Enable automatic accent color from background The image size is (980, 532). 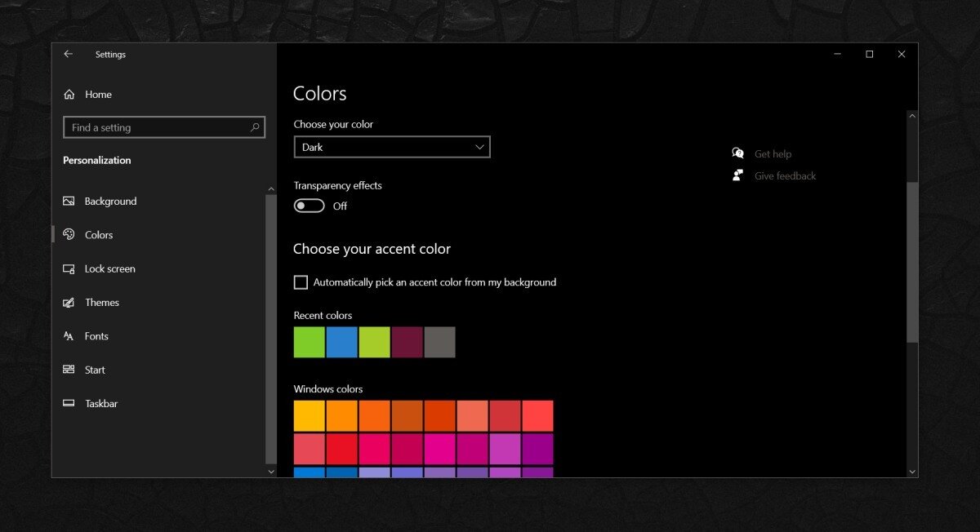tap(301, 282)
